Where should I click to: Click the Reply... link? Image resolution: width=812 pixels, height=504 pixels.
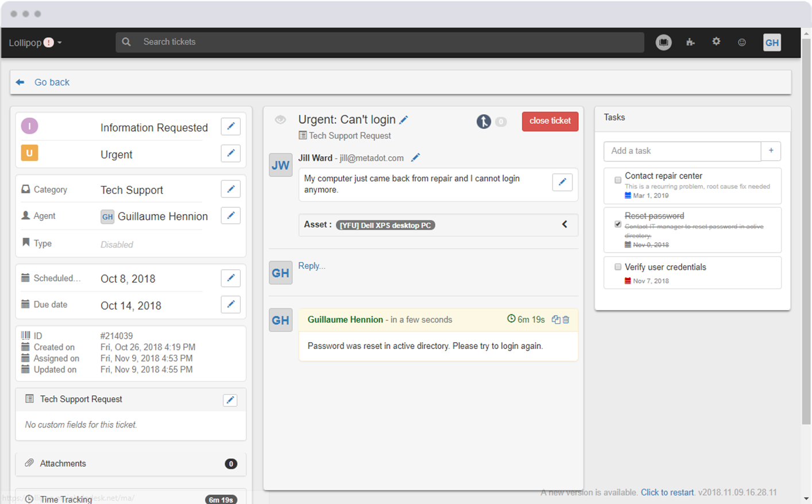(311, 266)
